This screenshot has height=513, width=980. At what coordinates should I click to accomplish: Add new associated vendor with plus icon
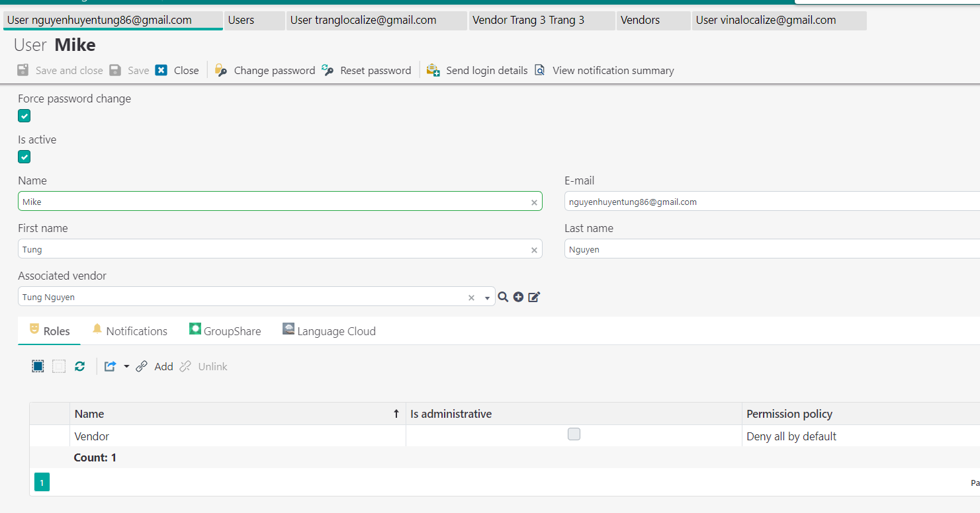pos(518,297)
